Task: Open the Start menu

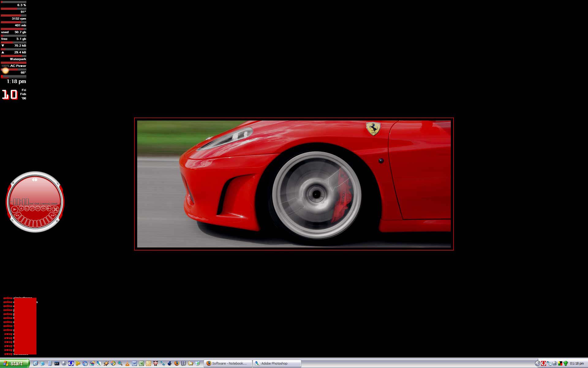Action: click(x=15, y=363)
